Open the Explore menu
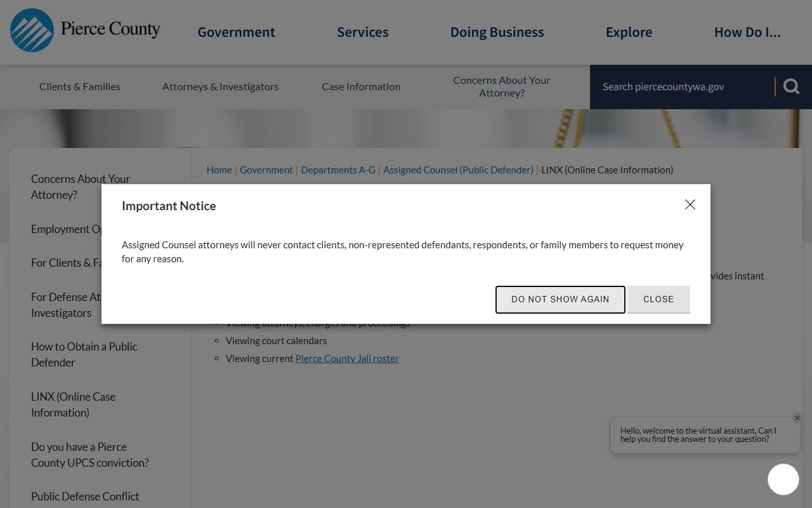Viewport: 812px width, 508px height. tap(629, 32)
